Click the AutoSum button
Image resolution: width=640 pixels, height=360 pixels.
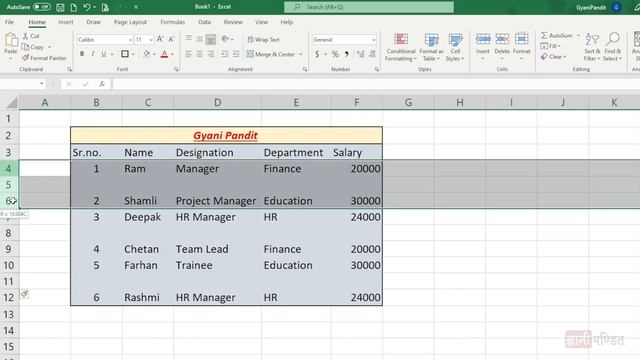click(557, 36)
